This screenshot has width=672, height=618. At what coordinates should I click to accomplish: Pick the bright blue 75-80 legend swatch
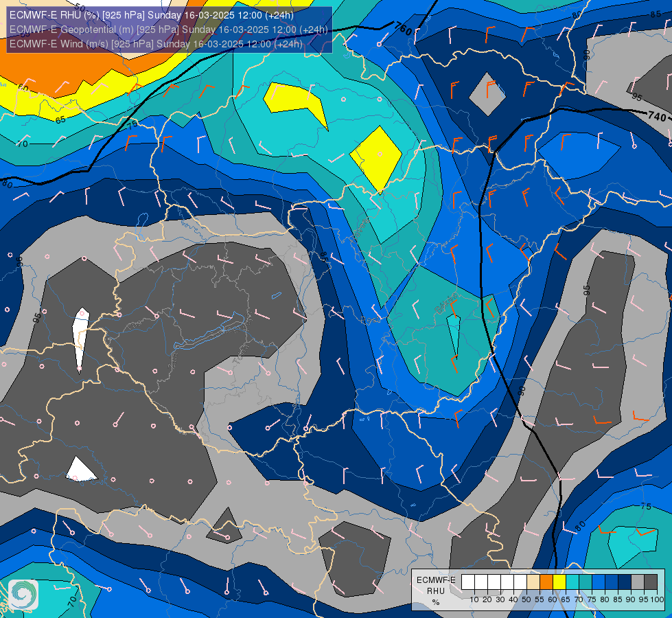click(x=599, y=582)
